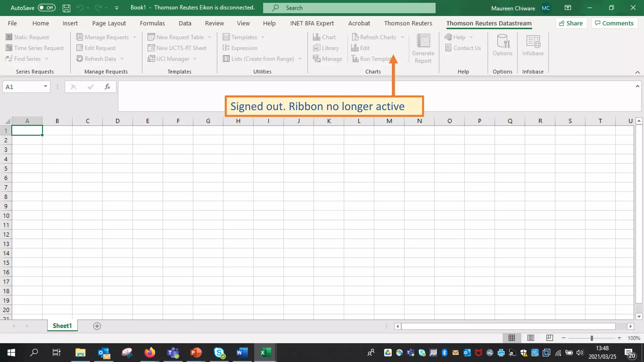This screenshot has width=644, height=362.
Task: Click the Save icon in title bar
Action: 66,8
